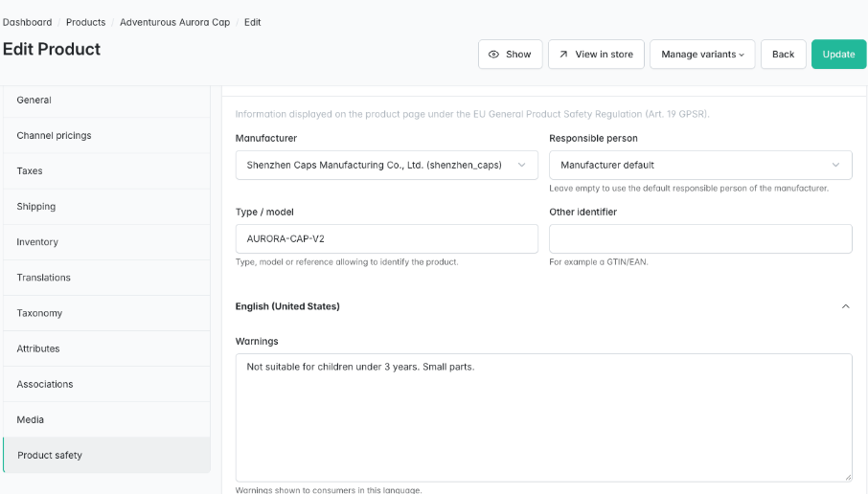Image resolution: width=868 pixels, height=494 pixels.
Task: Collapse the English (United States) section
Action: pyautogui.click(x=845, y=306)
